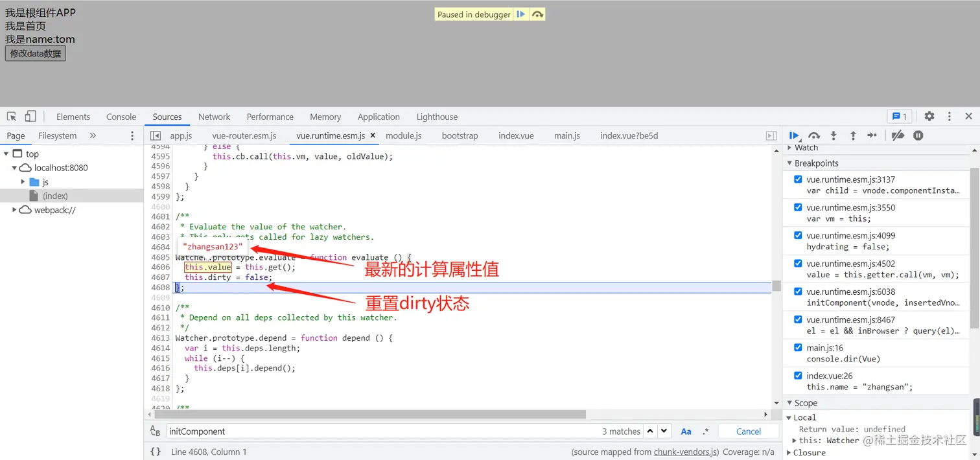Uncheck breakpoint main.js:16
The image size is (980, 460).
tap(798, 348)
